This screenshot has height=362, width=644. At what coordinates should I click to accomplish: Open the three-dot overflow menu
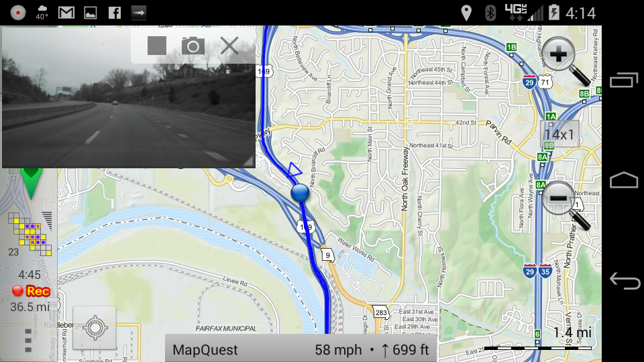(28, 341)
